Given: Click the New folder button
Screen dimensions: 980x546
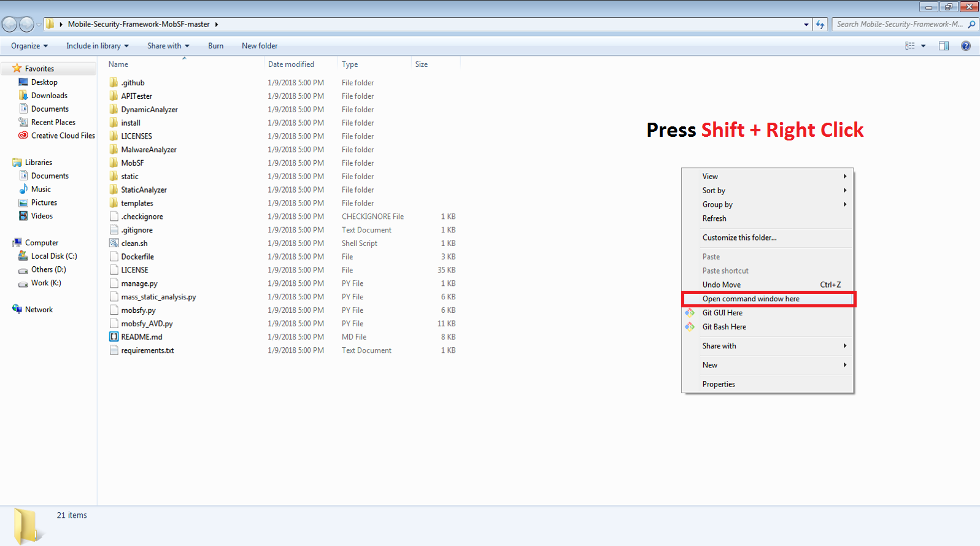Looking at the screenshot, I should (260, 46).
